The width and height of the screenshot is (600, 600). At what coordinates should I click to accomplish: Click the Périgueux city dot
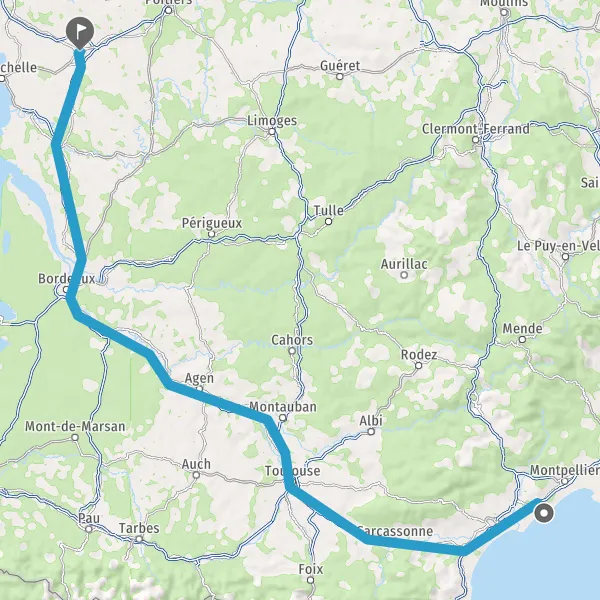click(211, 234)
